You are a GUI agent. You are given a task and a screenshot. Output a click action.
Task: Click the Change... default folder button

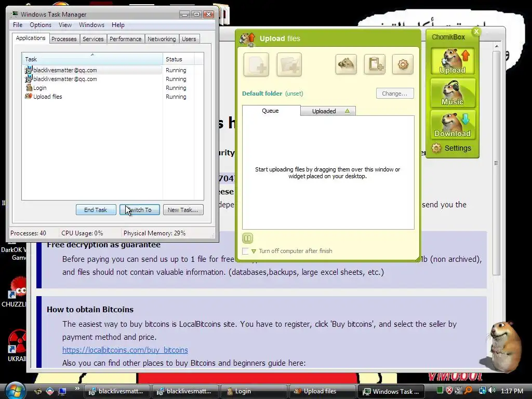pyautogui.click(x=395, y=94)
